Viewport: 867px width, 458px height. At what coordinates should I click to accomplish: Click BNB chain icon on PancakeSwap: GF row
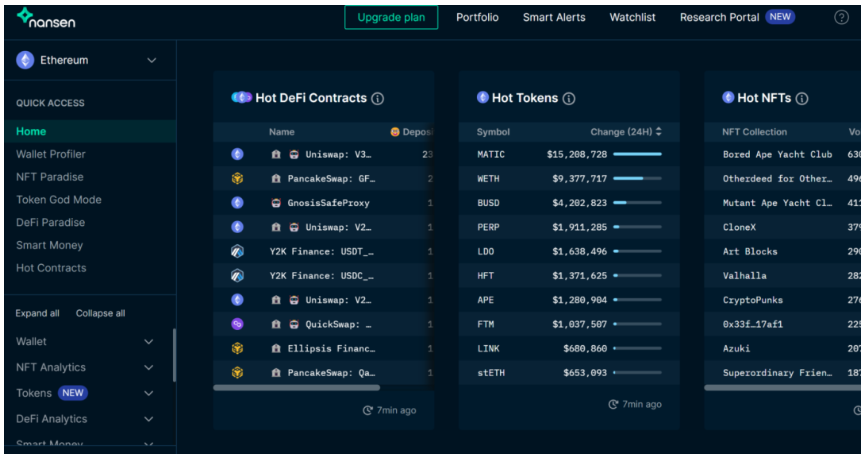237,179
